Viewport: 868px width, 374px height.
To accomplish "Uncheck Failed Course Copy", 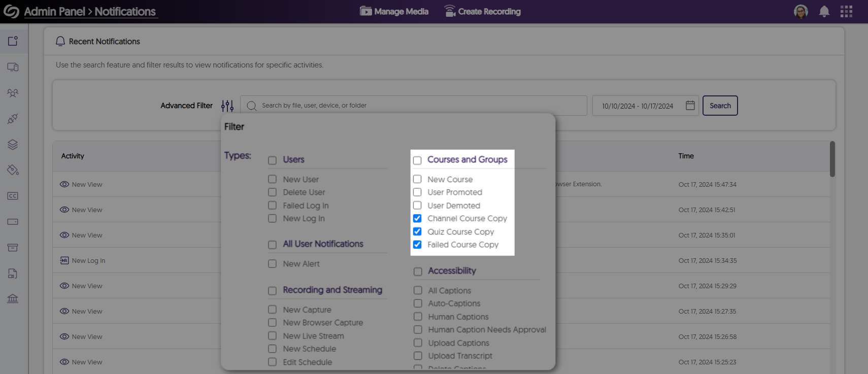I will coord(417,245).
